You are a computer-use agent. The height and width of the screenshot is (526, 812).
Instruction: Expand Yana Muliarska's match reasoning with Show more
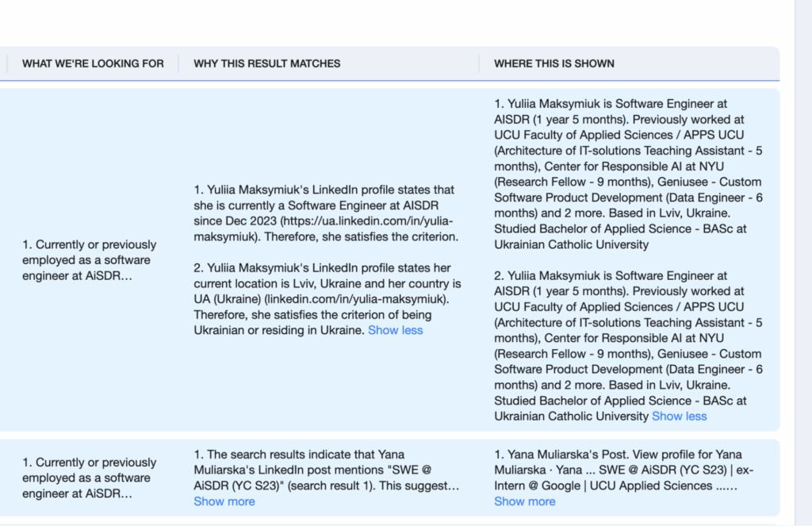point(224,501)
